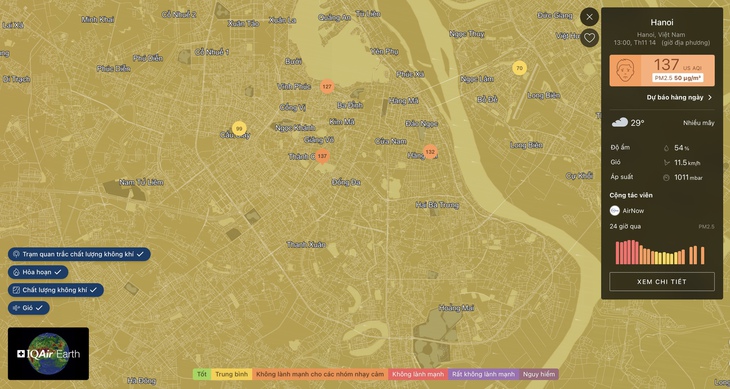This screenshot has height=389, width=730.
Task: Click the Đống Đa map label
Action: click(x=346, y=182)
